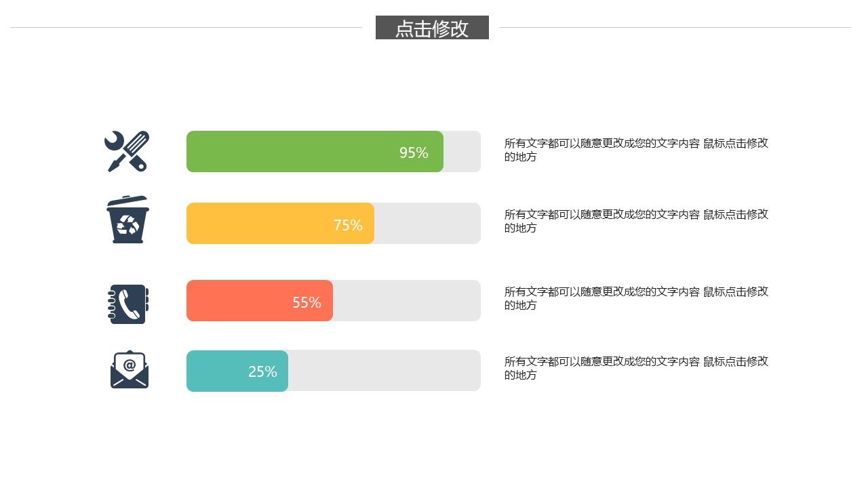Edit the description text beside the 75% bar
Viewport: 868px width, 488px height.
coord(637,221)
